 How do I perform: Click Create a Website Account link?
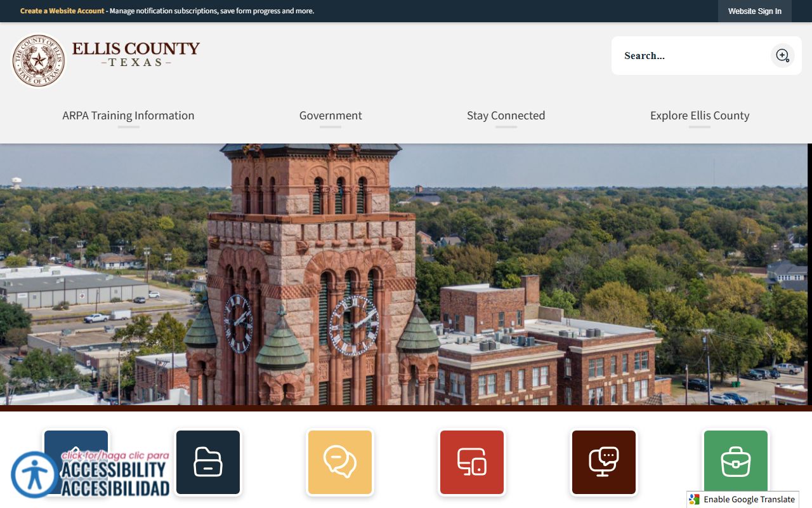(62, 11)
